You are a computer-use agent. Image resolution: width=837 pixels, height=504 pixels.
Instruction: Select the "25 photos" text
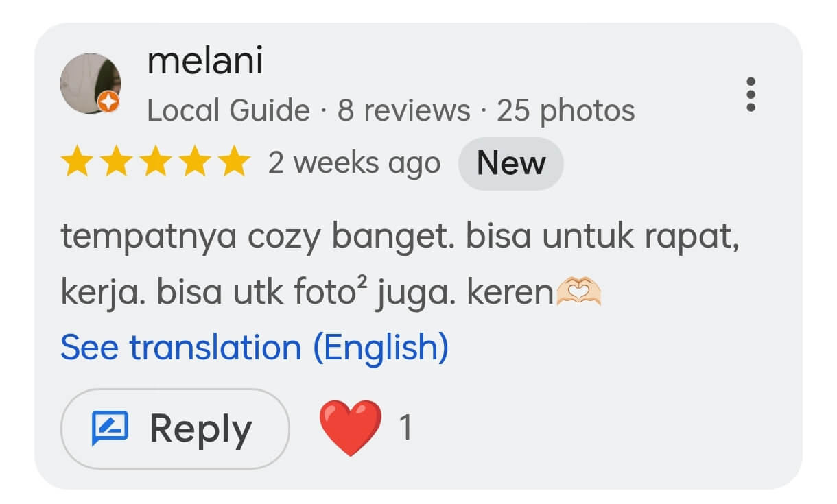click(565, 110)
